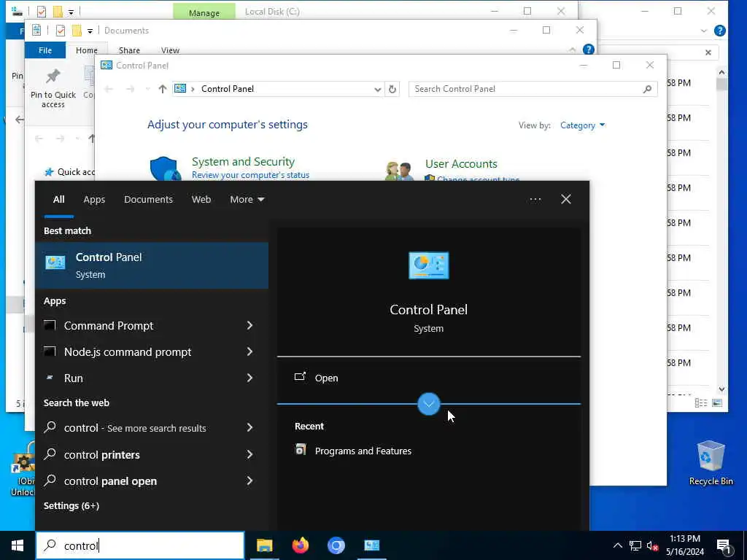Click the Search Control Panel field
The image size is (747, 560).
pyautogui.click(x=533, y=89)
